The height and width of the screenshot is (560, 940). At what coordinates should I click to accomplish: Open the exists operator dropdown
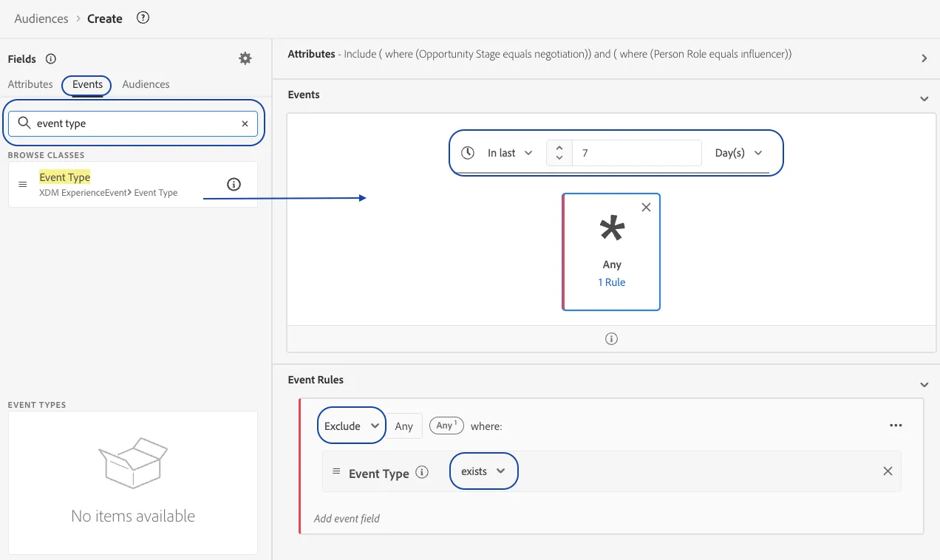click(483, 471)
